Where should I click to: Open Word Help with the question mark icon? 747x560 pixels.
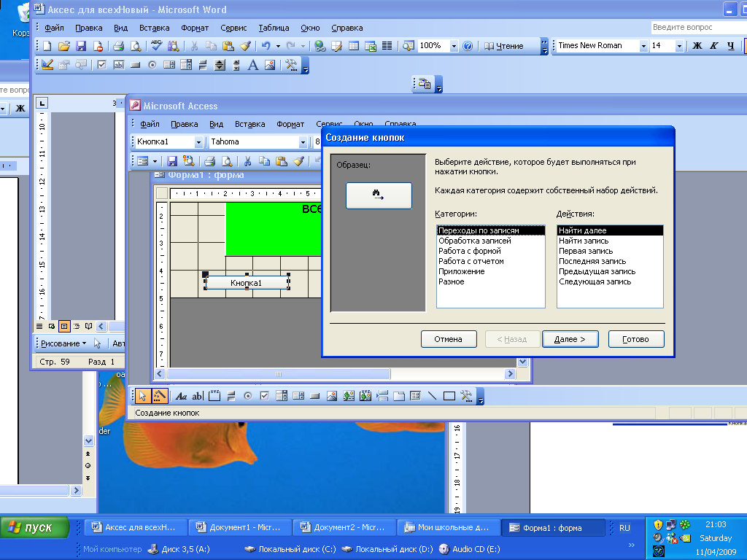coord(468,46)
